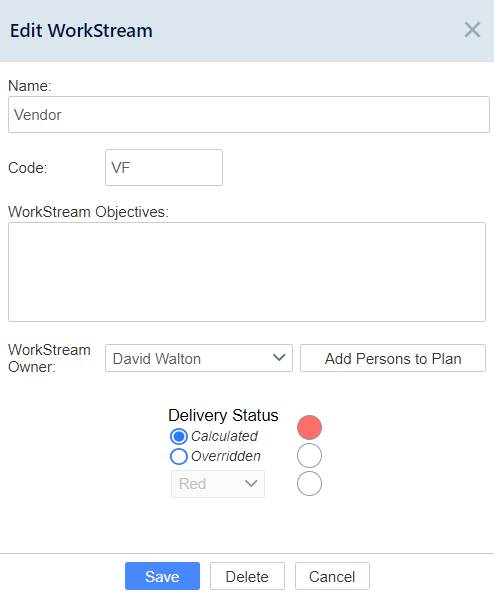Screen dimensions: 494x596
Task: Click the red delivery status indicator circle
Action: pyautogui.click(x=309, y=427)
